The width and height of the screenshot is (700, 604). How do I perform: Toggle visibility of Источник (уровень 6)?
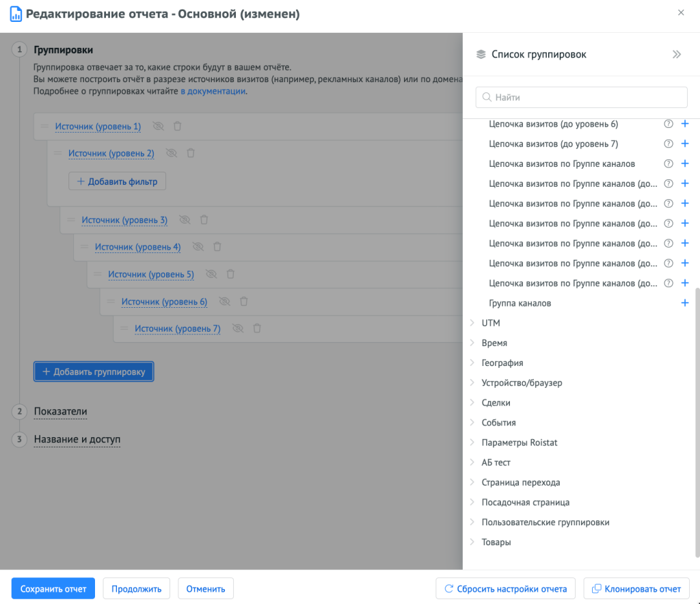pyautogui.click(x=224, y=302)
